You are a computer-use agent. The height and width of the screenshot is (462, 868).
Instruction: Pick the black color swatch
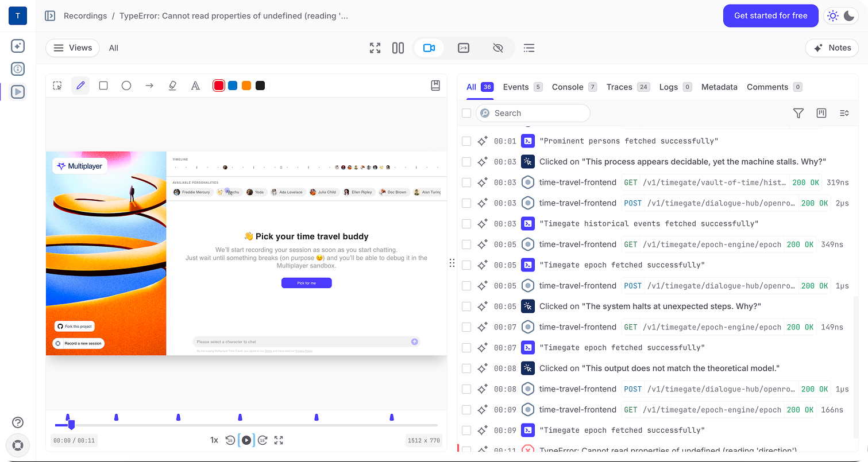260,86
